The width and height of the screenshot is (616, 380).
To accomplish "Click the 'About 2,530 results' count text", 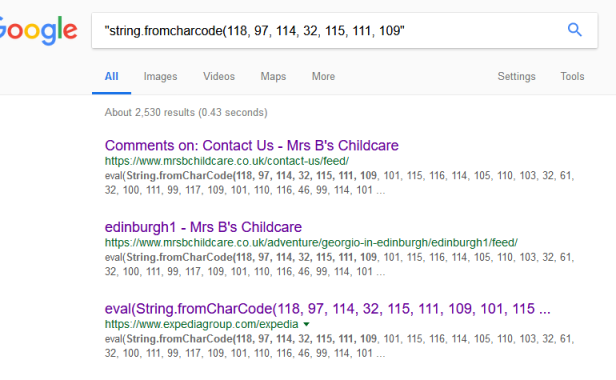I will [186, 112].
